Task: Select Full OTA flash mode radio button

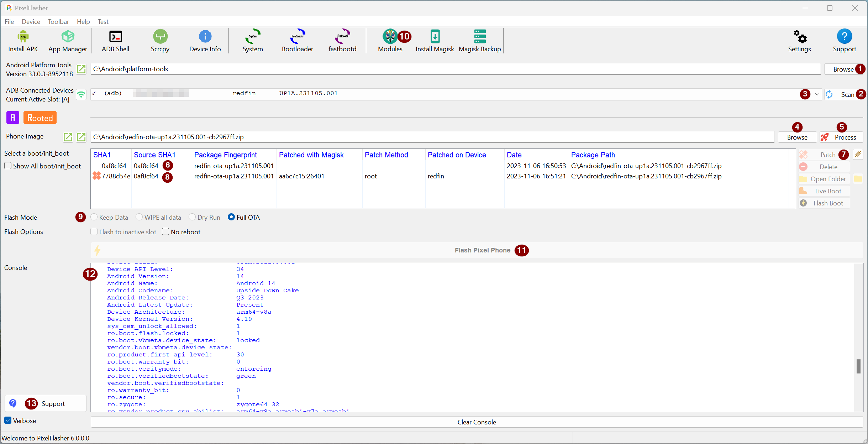Action: (230, 217)
